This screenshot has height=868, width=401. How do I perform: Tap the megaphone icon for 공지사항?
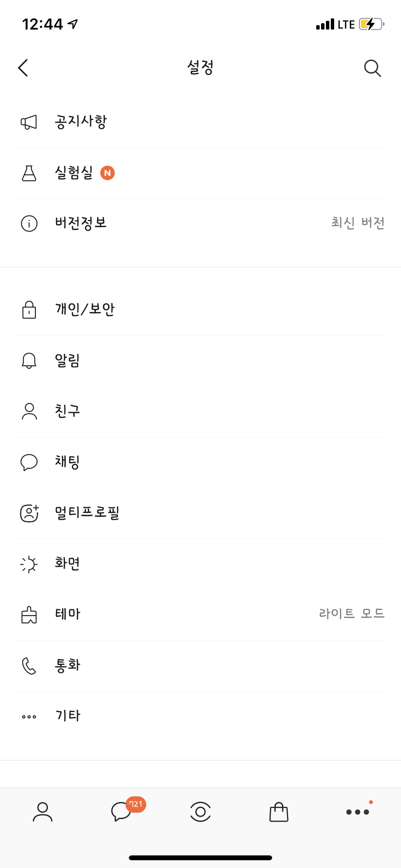point(29,122)
